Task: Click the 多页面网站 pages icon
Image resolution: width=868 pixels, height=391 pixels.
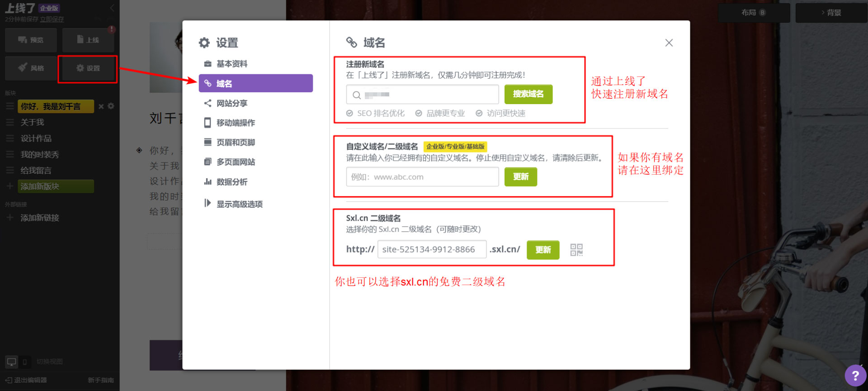Action: tap(208, 162)
